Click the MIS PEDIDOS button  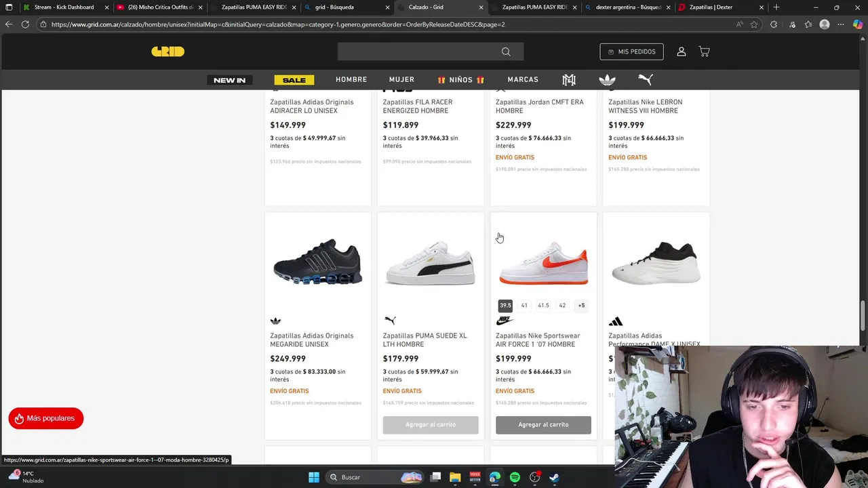631,52
